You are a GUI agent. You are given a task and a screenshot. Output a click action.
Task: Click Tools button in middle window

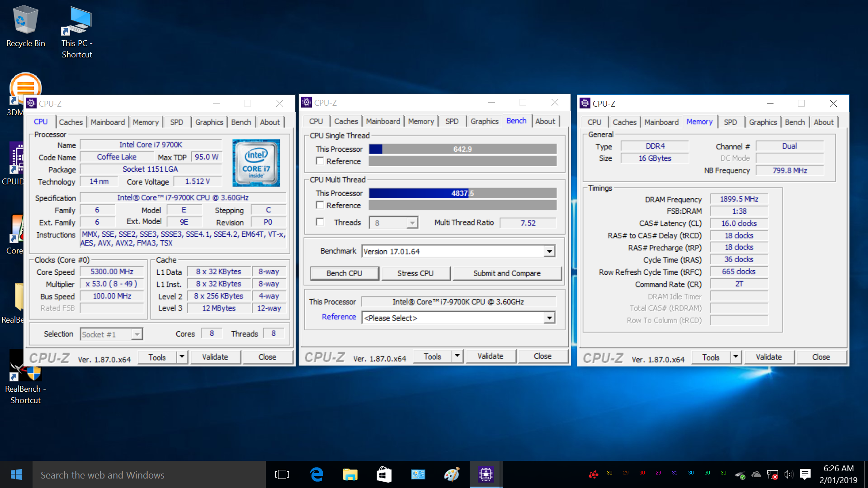432,356
